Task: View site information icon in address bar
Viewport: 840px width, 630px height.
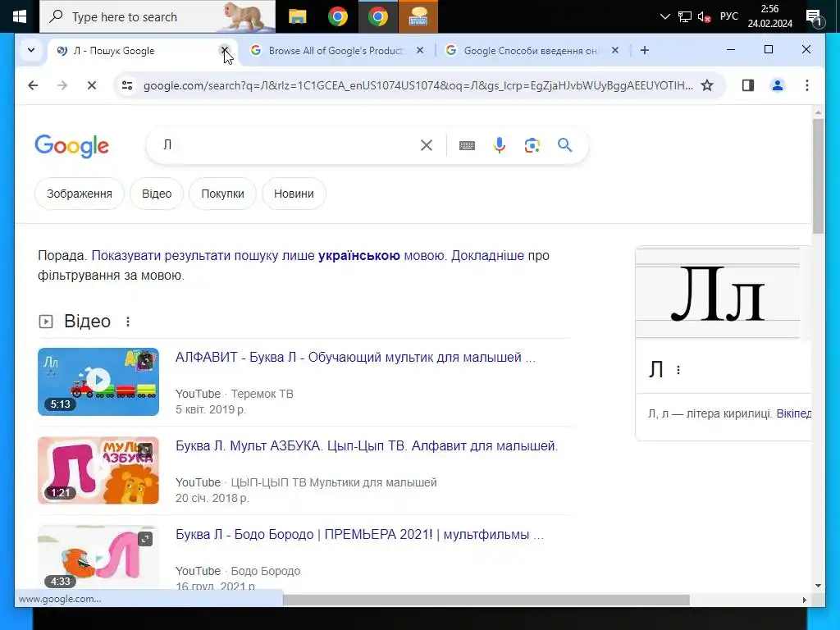Action: coord(127,85)
